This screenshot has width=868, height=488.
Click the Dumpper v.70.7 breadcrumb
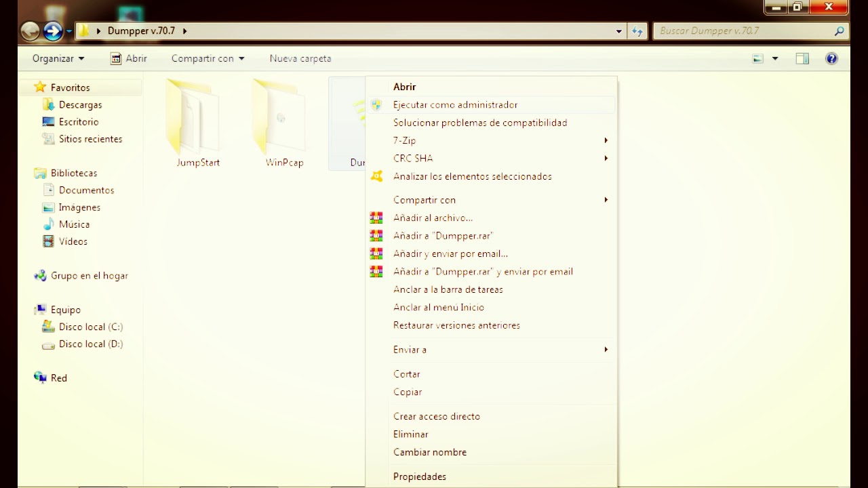141,30
